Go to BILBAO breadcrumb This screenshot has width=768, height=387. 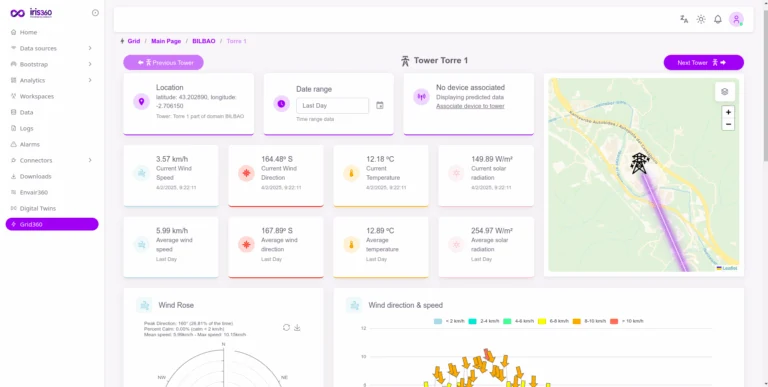click(x=204, y=41)
